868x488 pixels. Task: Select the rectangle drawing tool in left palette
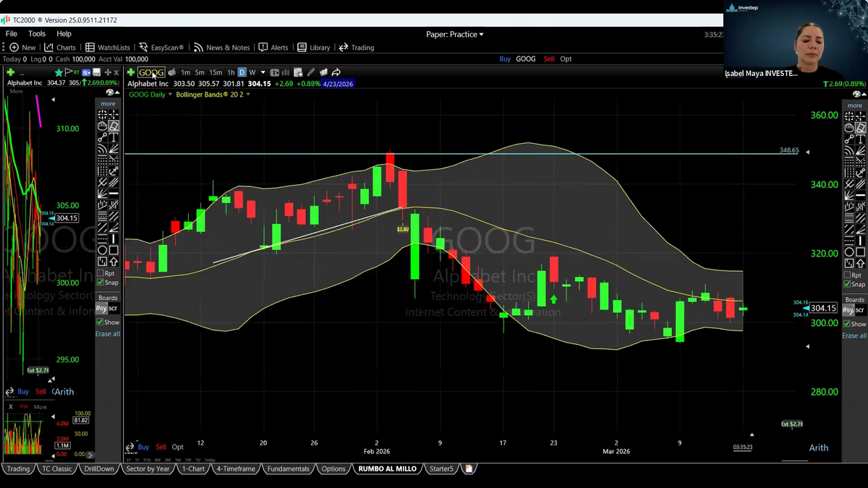coord(114,250)
